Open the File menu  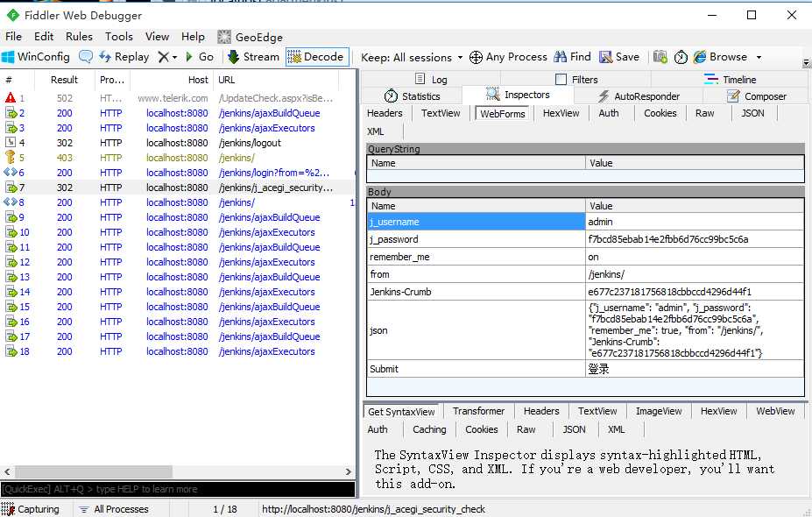tap(13, 37)
